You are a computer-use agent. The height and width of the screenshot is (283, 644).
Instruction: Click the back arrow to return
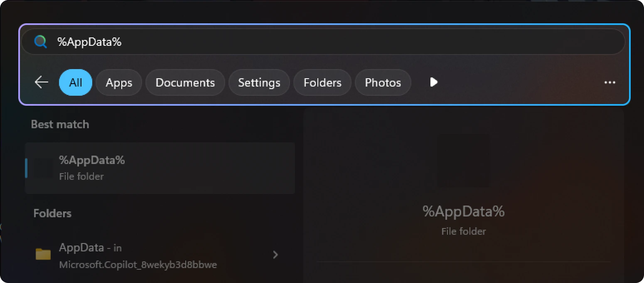(x=41, y=82)
